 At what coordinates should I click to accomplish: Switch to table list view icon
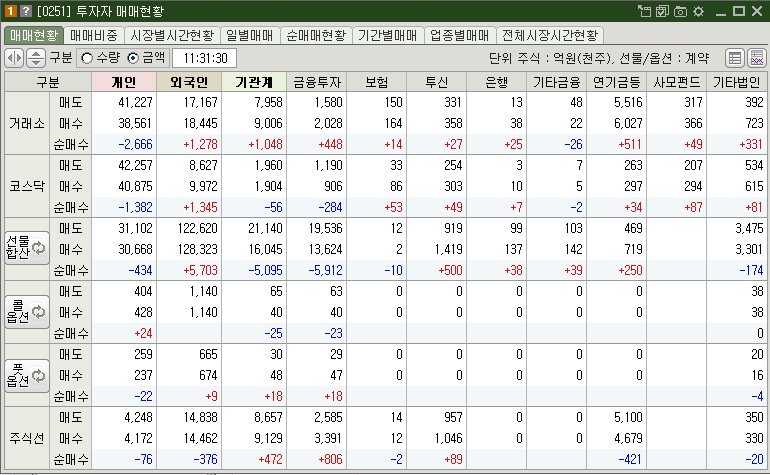[x=735, y=58]
